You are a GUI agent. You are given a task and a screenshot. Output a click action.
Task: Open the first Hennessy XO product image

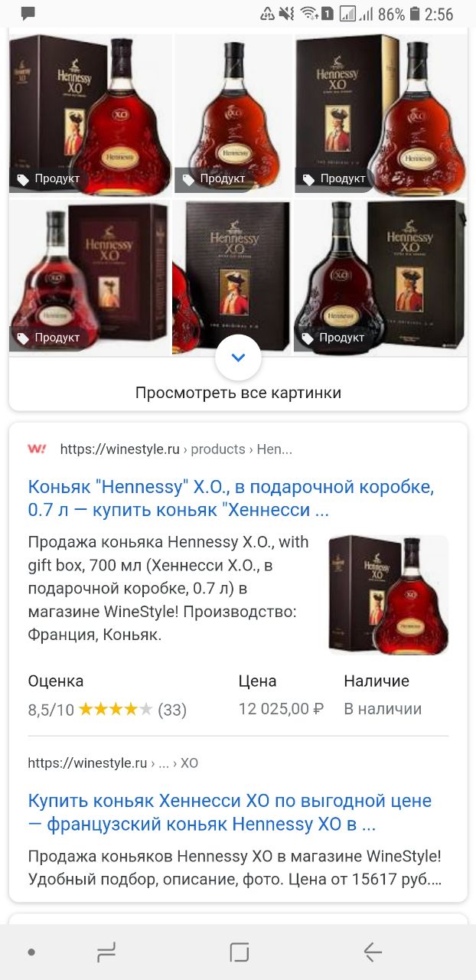pyautogui.click(x=90, y=116)
